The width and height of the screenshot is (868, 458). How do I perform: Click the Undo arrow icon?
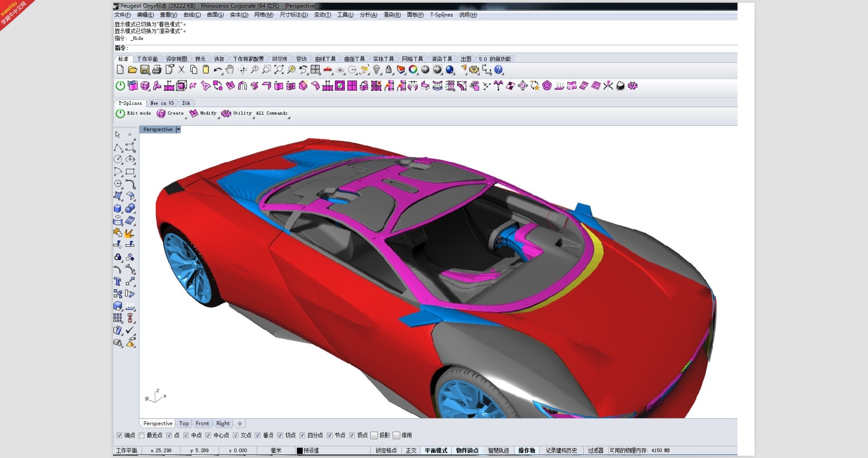218,70
